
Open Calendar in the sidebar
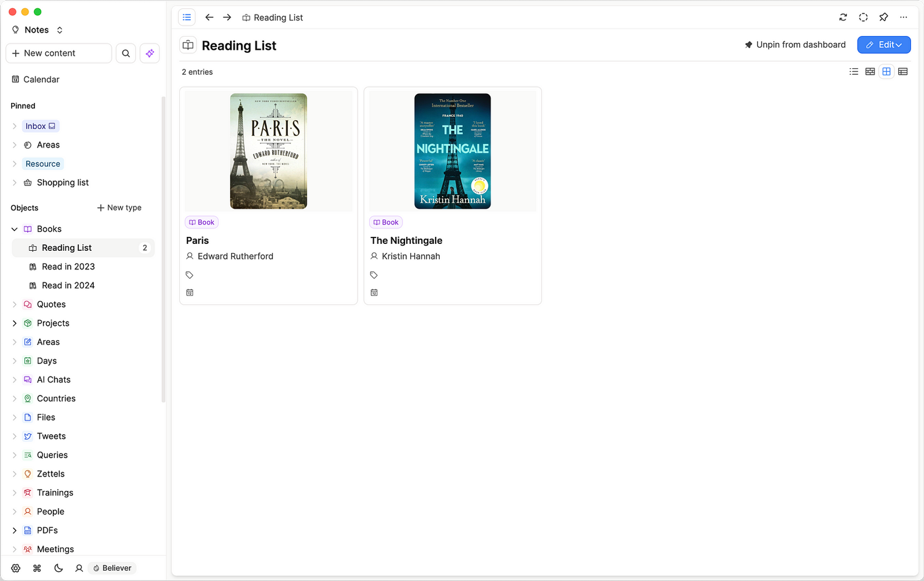(x=36, y=79)
